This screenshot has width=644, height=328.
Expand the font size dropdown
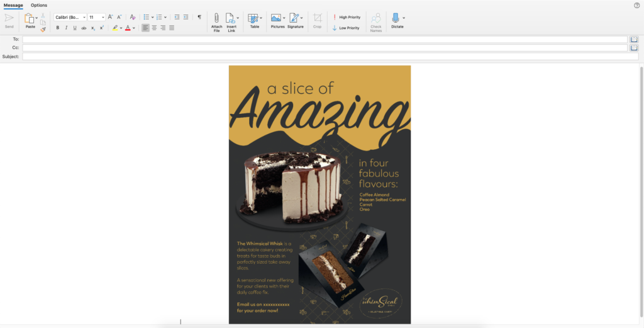click(103, 17)
